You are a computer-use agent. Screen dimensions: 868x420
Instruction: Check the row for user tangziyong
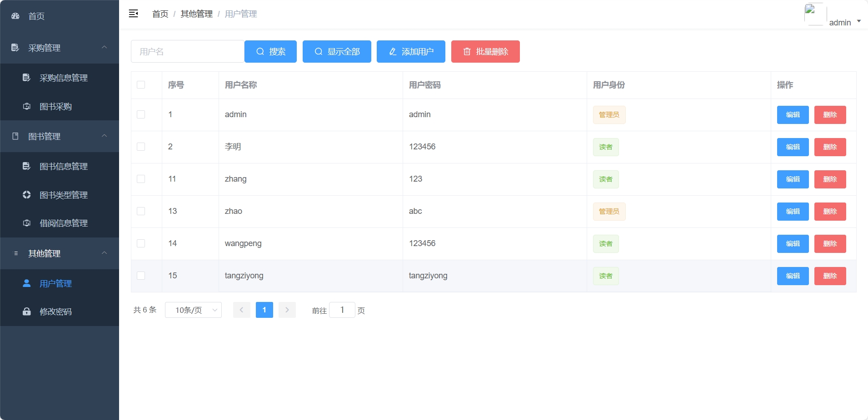point(141,276)
